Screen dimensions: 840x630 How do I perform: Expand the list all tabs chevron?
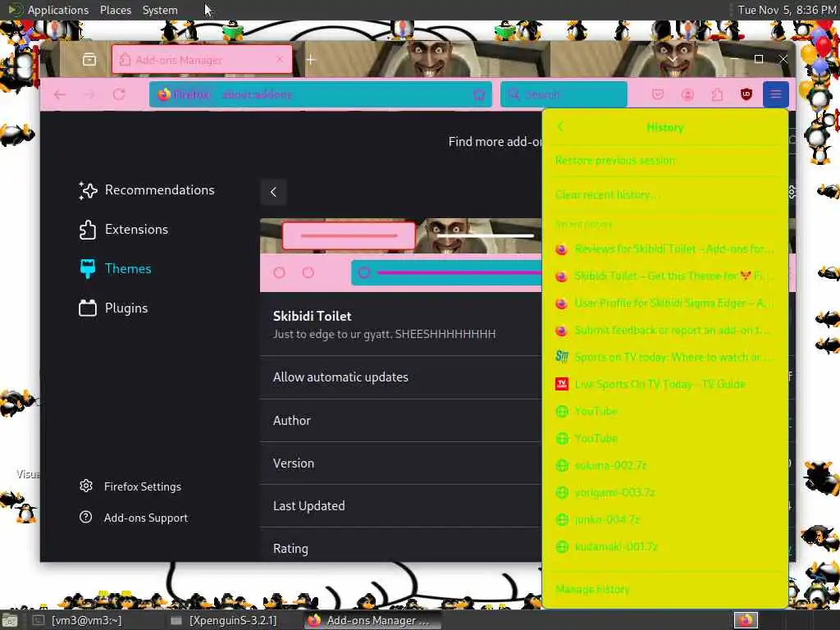point(673,59)
